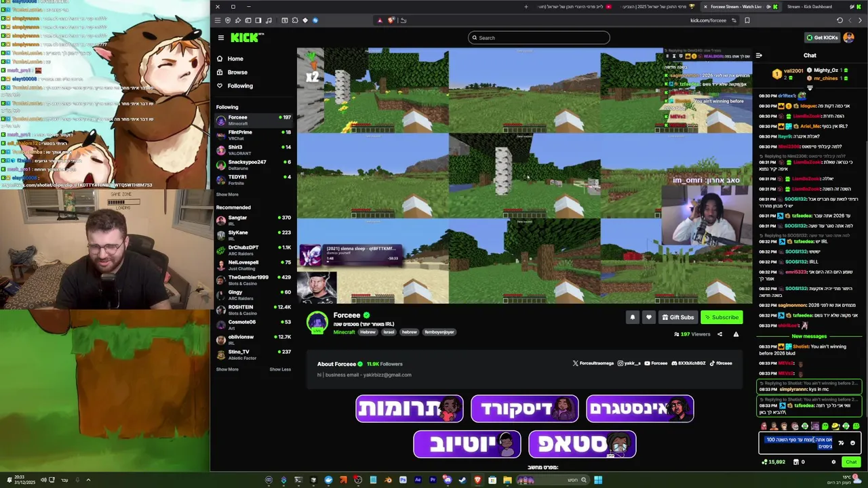Open SlyKane recommended channel
Viewport: 868px width, 488px height.
click(x=254, y=235)
